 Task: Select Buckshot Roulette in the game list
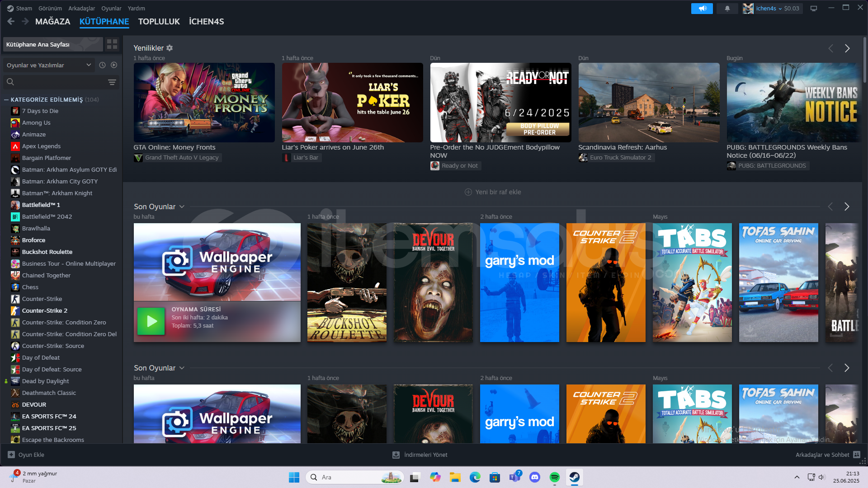47,252
